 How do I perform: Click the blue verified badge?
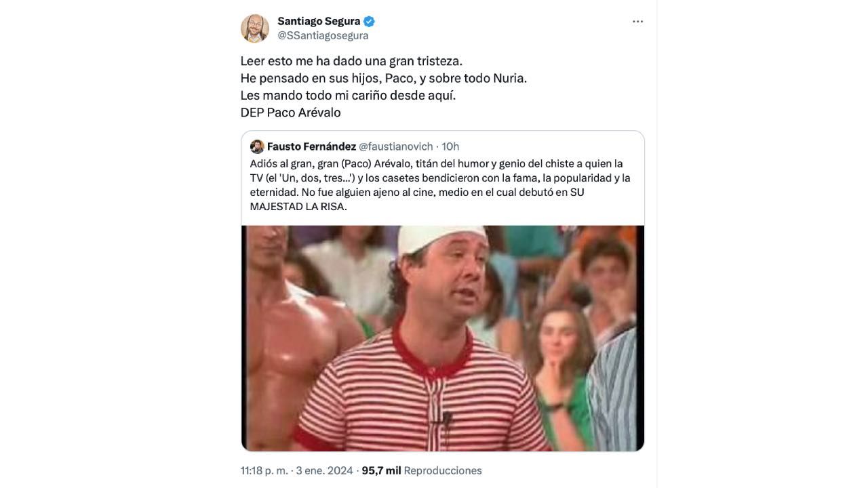click(x=369, y=21)
